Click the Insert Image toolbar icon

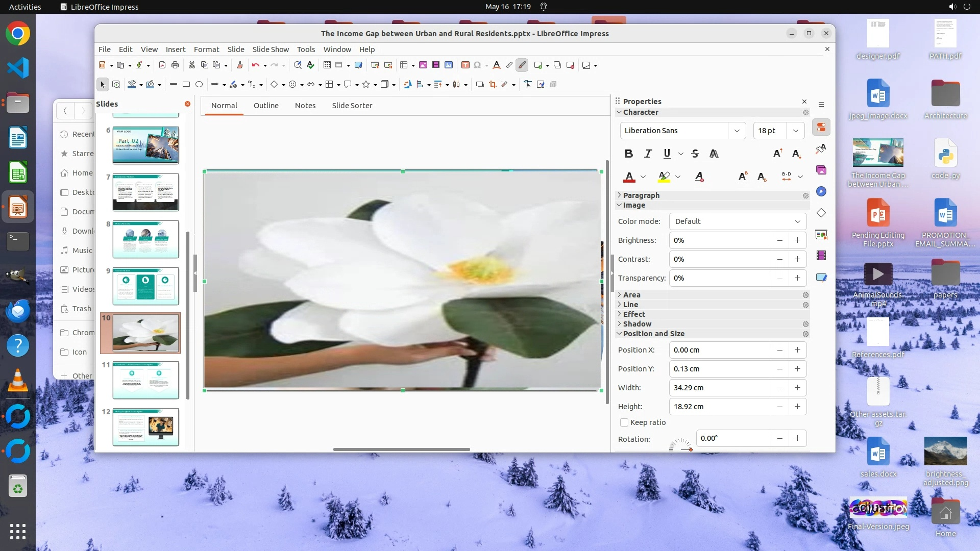423,65
